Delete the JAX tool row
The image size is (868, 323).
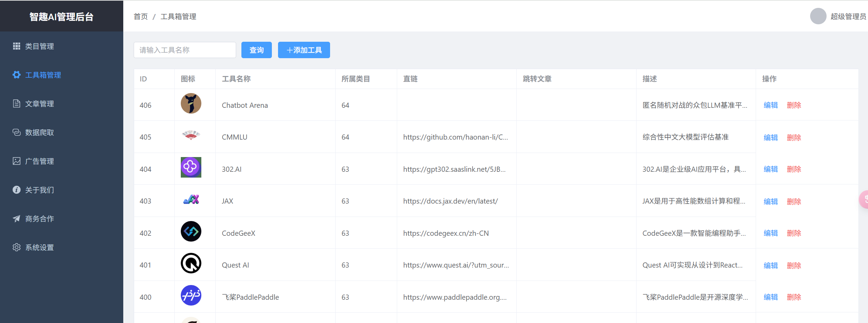(x=794, y=202)
